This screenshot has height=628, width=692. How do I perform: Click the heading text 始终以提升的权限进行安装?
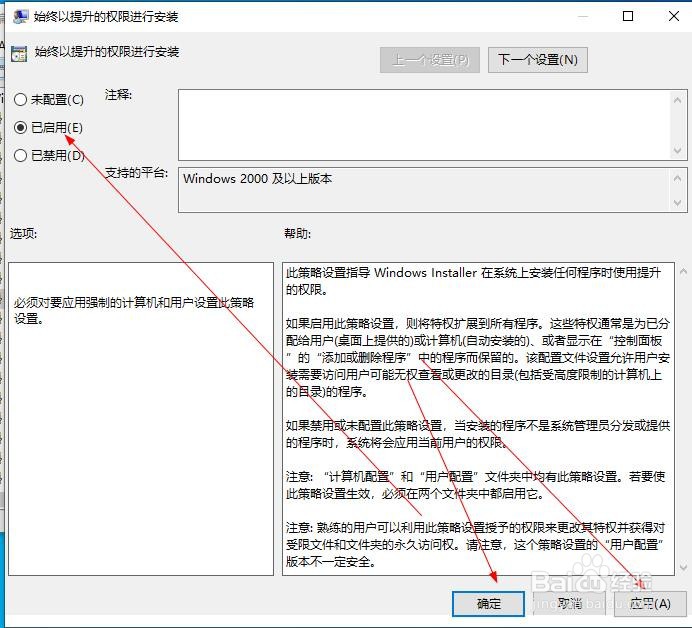(107, 52)
